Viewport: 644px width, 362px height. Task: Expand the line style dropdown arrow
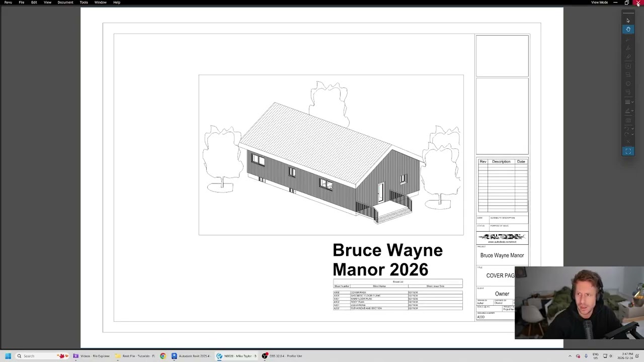click(x=632, y=102)
